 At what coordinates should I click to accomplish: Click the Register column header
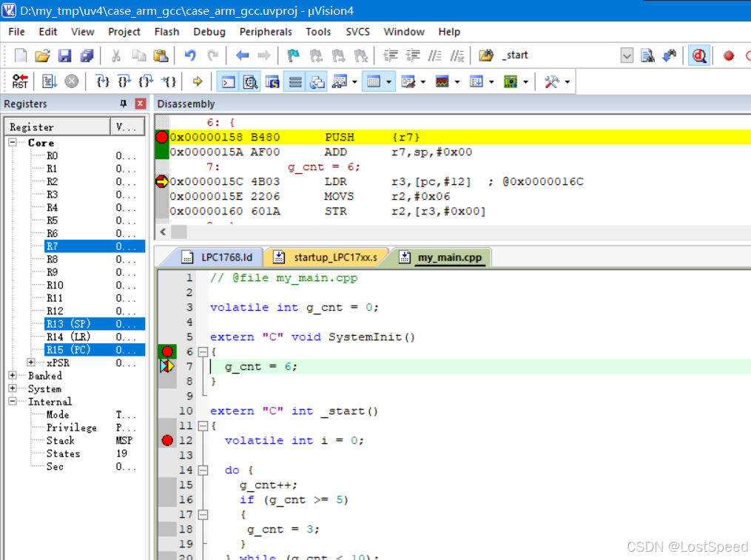tap(58, 127)
